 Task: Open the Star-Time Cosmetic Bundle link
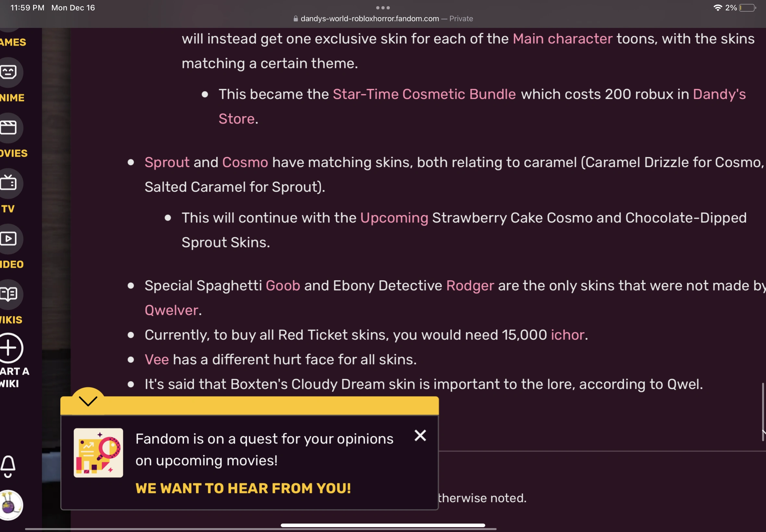[424, 94]
